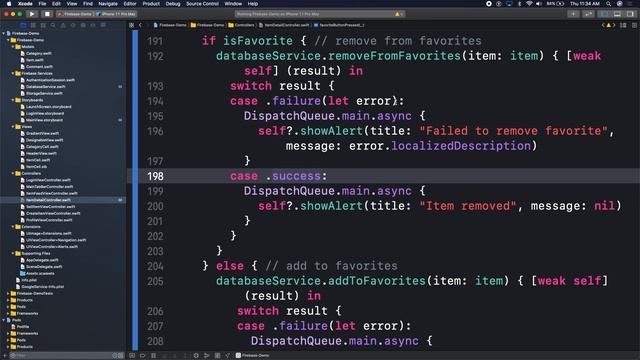Viewport: 640px width, 360px height.
Task: Click the Library plus button
Action: point(573,14)
